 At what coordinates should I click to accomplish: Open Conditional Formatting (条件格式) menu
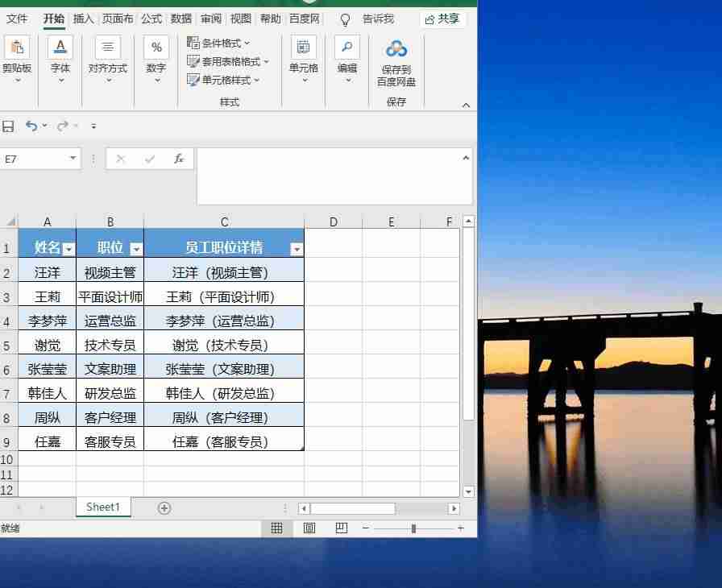pos(218,43)
